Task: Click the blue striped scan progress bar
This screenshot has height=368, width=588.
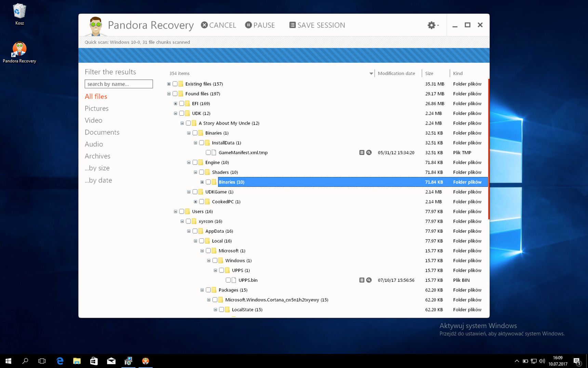Action: (x=284, y=55)
